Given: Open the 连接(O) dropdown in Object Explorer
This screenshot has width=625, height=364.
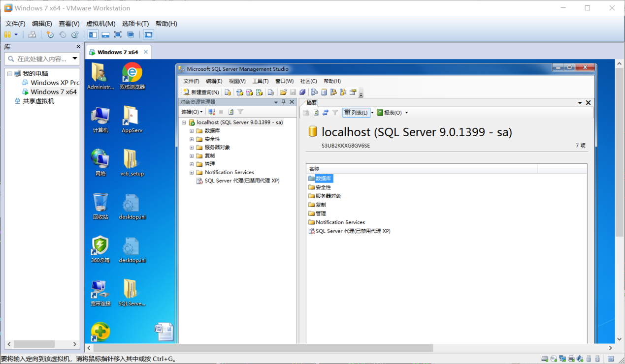Looking at the screenshot, I should (192, 112).
